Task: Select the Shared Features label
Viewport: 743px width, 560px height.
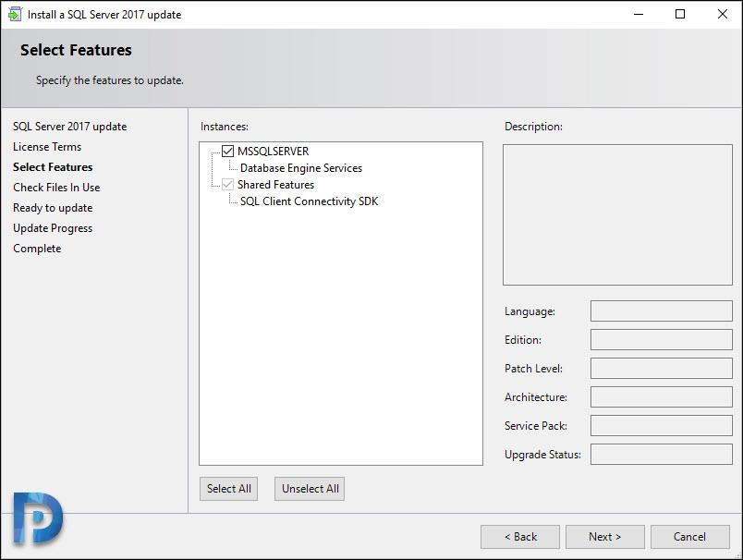Action: [x=275, y=184]
